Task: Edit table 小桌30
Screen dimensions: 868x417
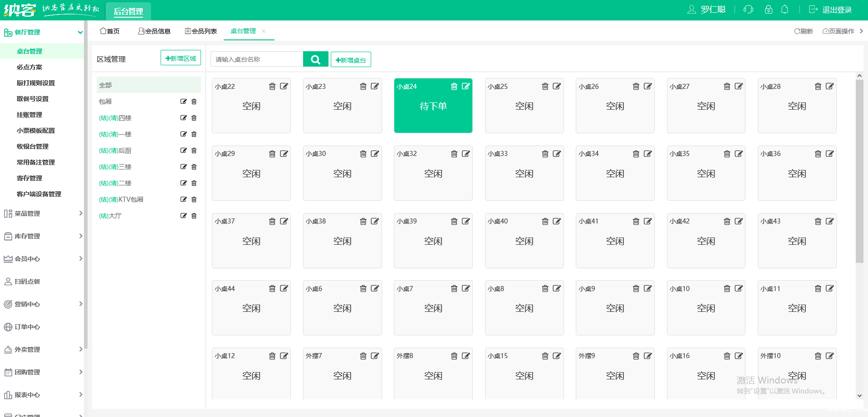Action: 375,154
